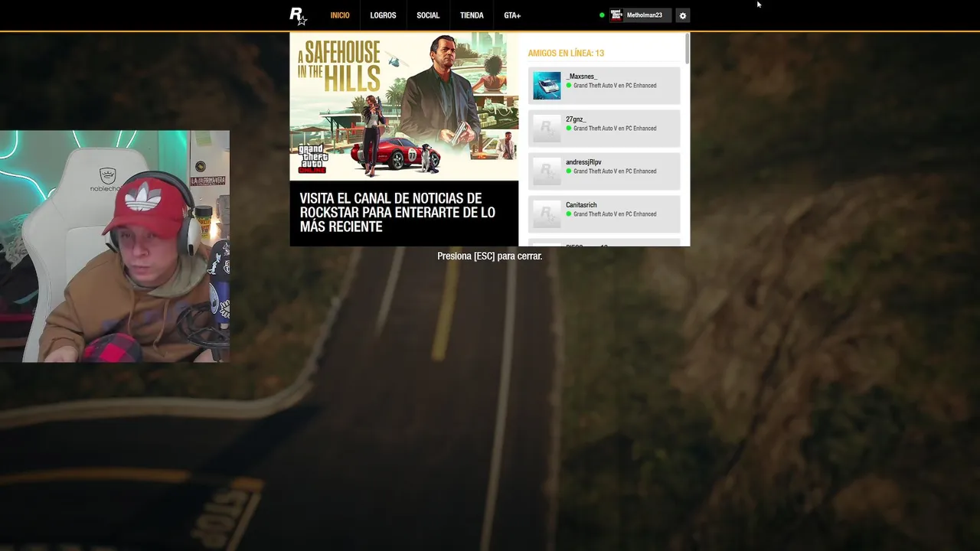Open the SOCIAL tab
Screen dimensions: 980x551
(x=428, y=15)
